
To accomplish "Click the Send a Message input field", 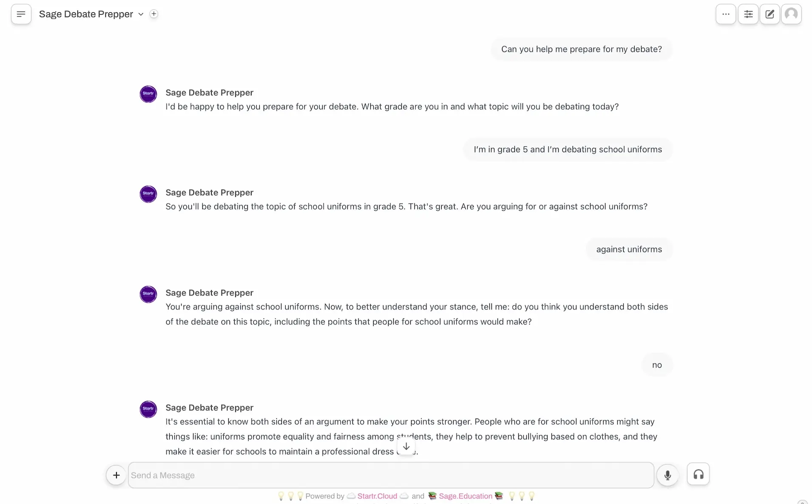I will click(390, 475).
